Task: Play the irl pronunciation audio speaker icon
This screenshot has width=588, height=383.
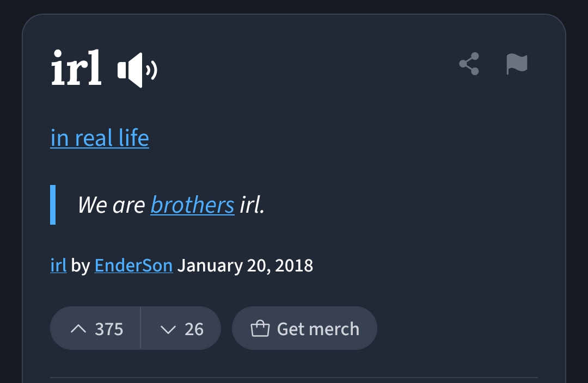Action: (137, 70)
